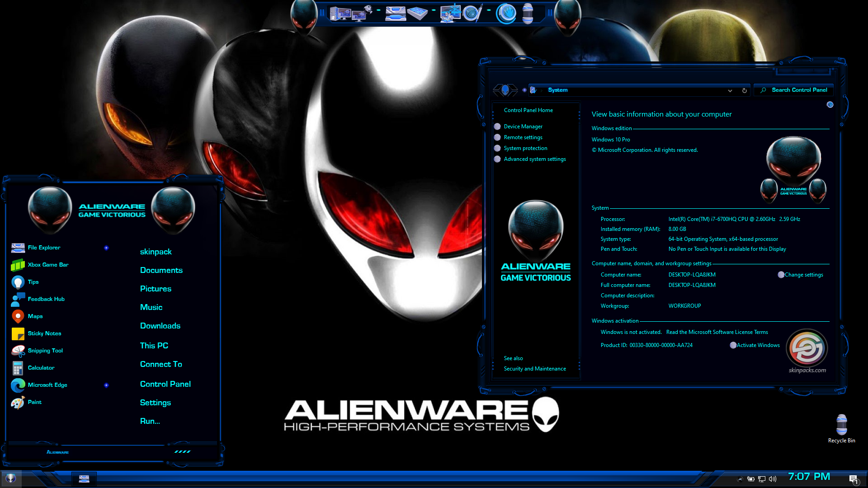Expand the address bar history dropdown
The height and width of the screenshot is (488, 868).
tap(730, 90)
